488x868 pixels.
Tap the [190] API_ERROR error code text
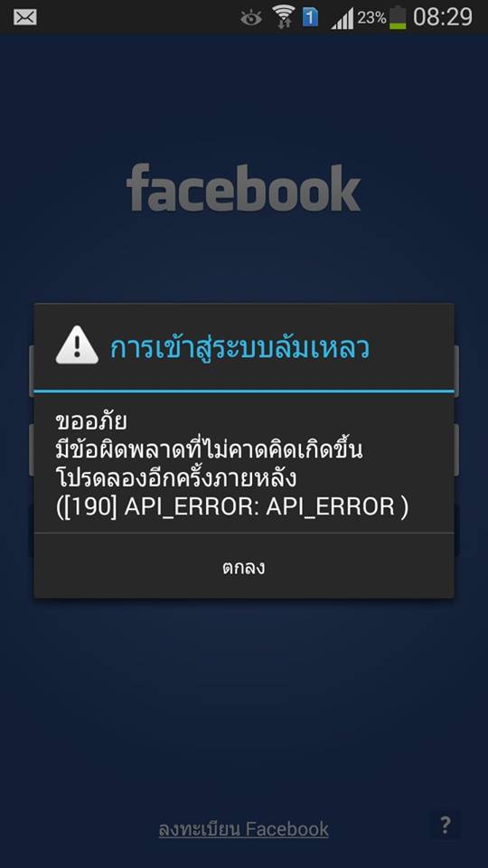click(x=232, y=507)
